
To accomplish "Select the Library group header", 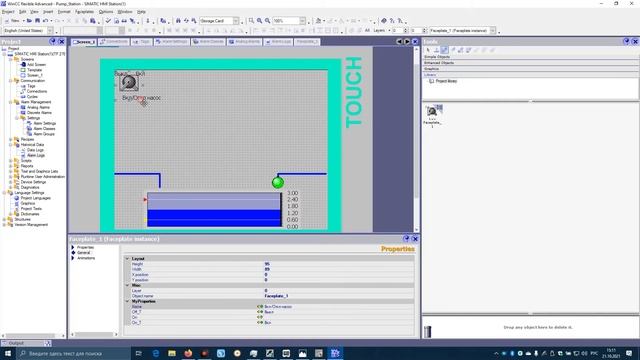I will tap(531, 75).
